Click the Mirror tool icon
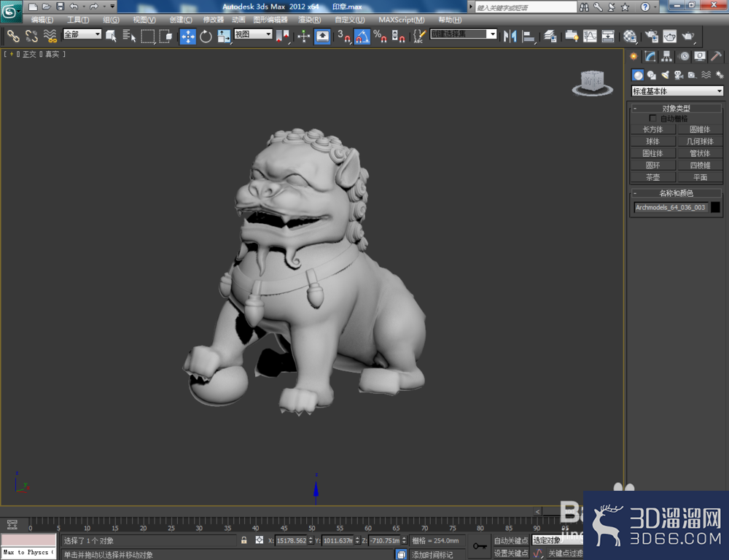This screenshot has height=560, width=729. (x=510, y=36)
